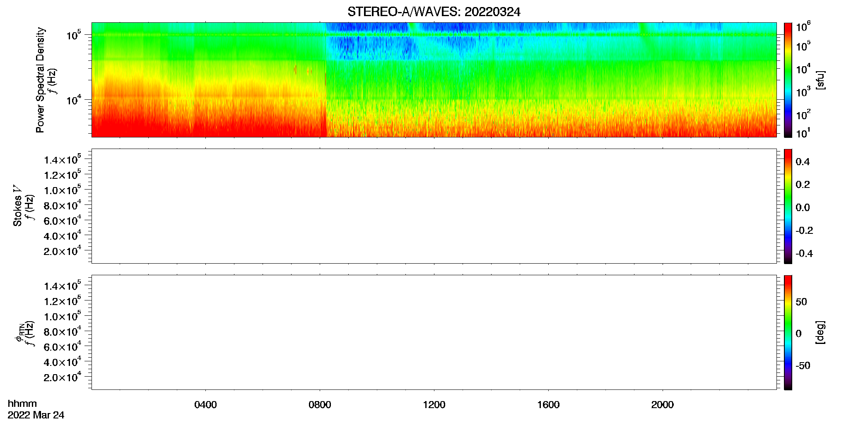Click the Stokes V axis label
Screen dimensions: 868x447
pos(17,206)
